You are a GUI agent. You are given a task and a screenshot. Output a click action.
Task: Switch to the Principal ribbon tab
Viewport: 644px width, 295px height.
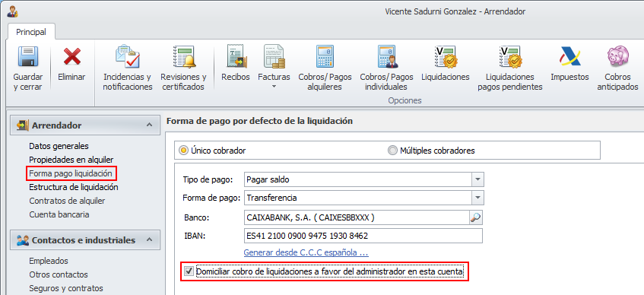coord(31,32)
